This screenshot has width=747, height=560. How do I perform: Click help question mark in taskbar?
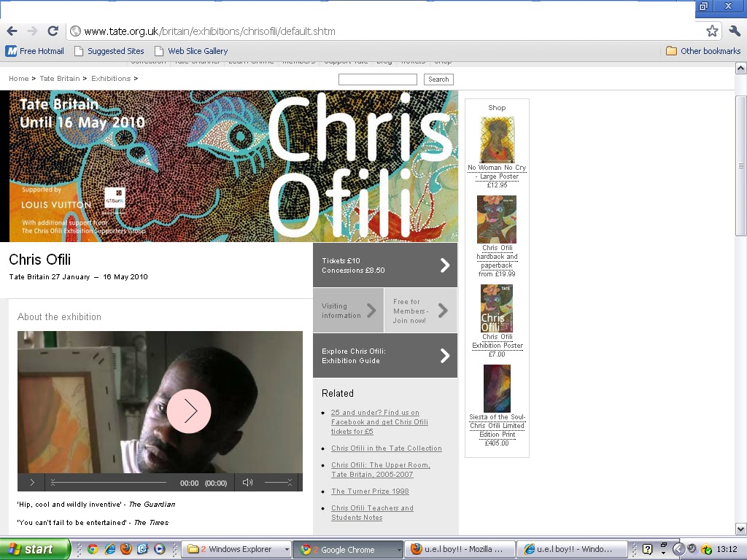(x=647, y=549)
